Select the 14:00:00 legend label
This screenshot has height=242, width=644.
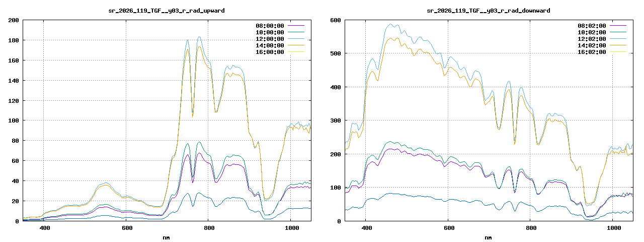point(270,45)
